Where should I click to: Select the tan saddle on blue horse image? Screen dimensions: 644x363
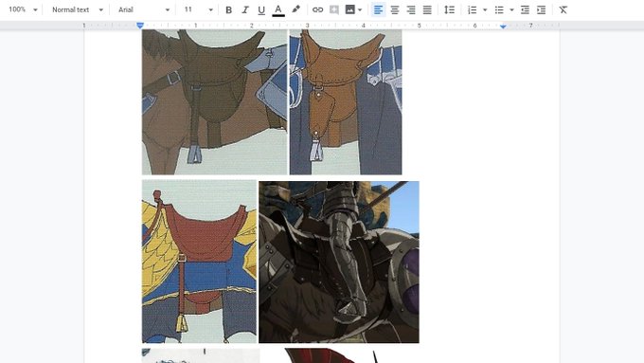346,102
